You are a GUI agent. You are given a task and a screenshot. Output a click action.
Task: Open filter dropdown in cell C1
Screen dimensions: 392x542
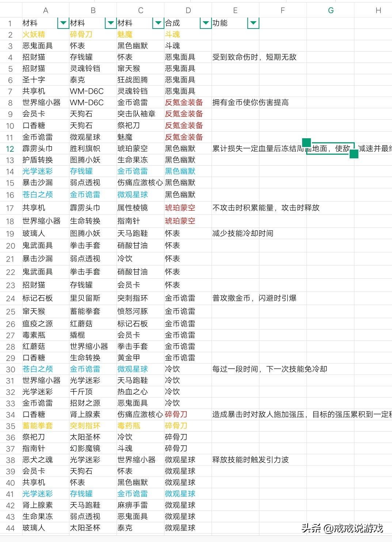[x=158, y=23]
